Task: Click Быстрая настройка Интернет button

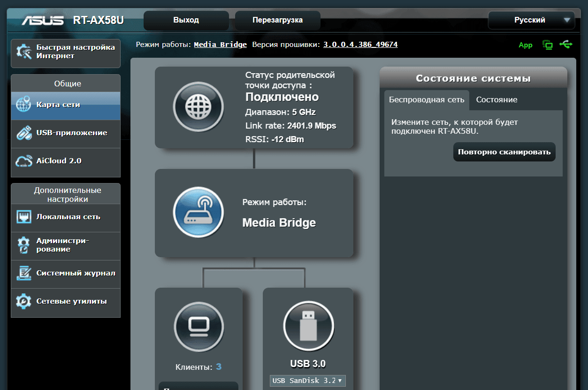Action: (x=66, y=53)
